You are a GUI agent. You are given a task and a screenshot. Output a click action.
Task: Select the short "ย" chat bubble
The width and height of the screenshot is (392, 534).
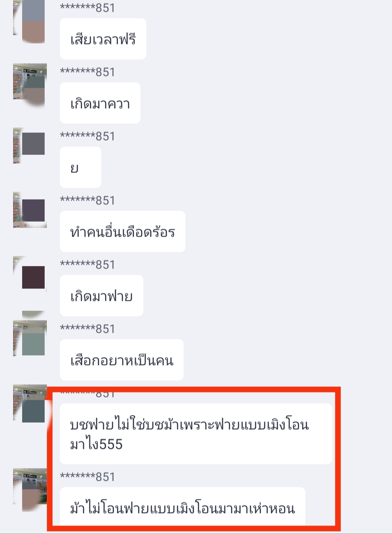click(81, 167)
